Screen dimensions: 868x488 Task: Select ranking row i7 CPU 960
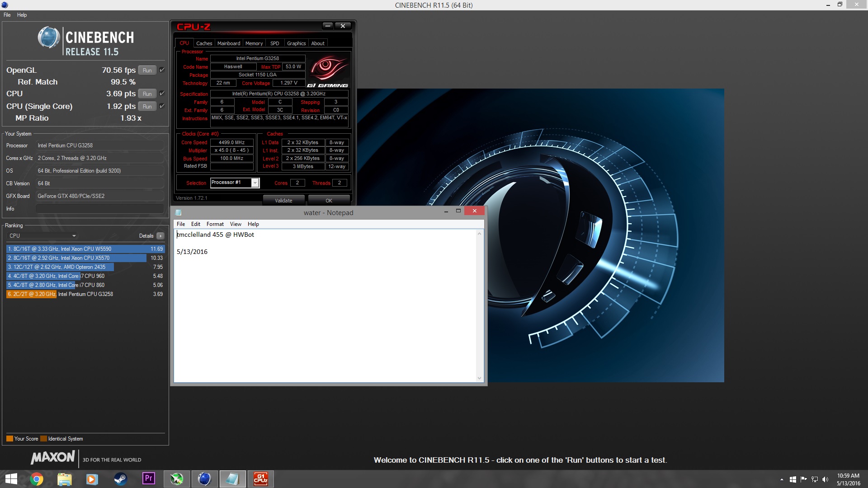pos(85,276)
